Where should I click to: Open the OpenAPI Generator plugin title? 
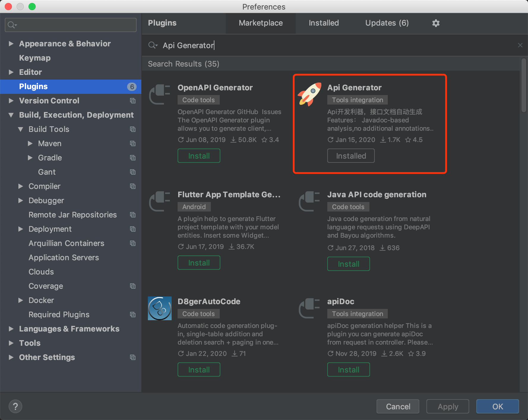[215, 88]
